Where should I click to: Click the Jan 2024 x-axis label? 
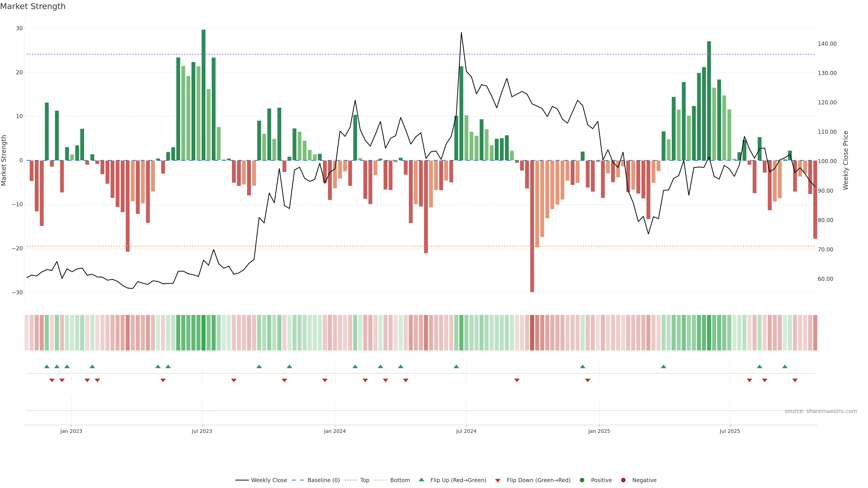pyautogui.click(x=335, y=431)
